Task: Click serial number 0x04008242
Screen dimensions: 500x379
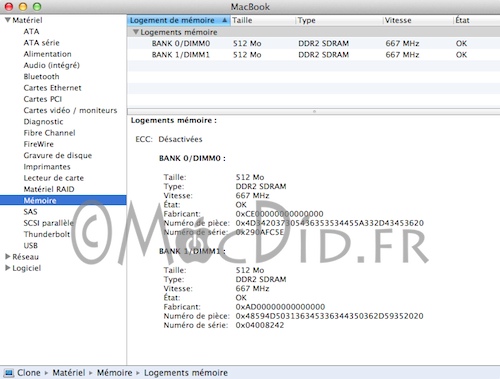Action: (x=260, y=325)
